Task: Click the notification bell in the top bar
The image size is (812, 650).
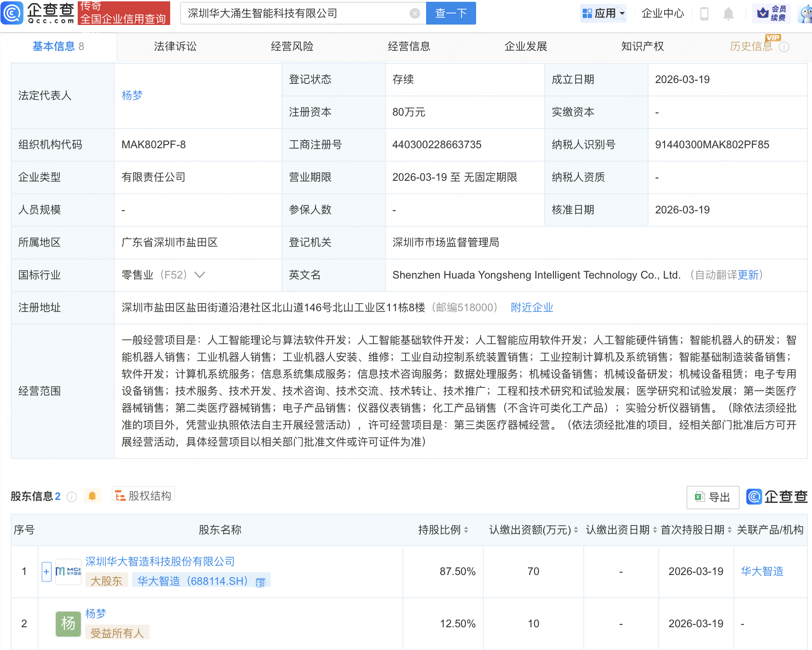Action: [728, 13]
